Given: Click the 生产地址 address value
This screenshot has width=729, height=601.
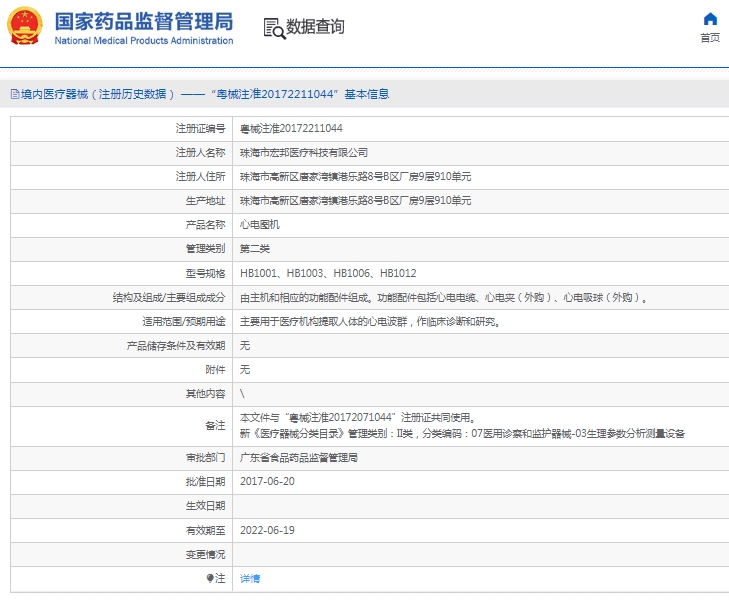Looking at the screenshot, I should point(355,201).
